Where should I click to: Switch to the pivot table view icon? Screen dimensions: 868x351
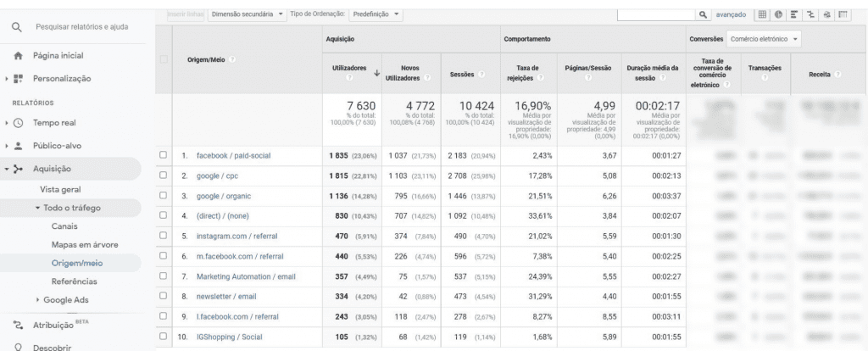point(843,15)
